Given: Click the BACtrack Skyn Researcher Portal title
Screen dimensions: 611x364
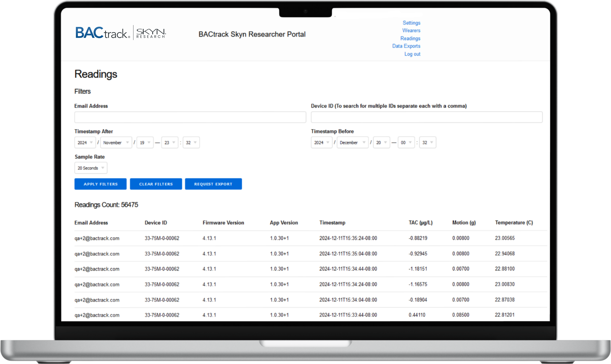Looking at the screenshot, I should 252,34.
